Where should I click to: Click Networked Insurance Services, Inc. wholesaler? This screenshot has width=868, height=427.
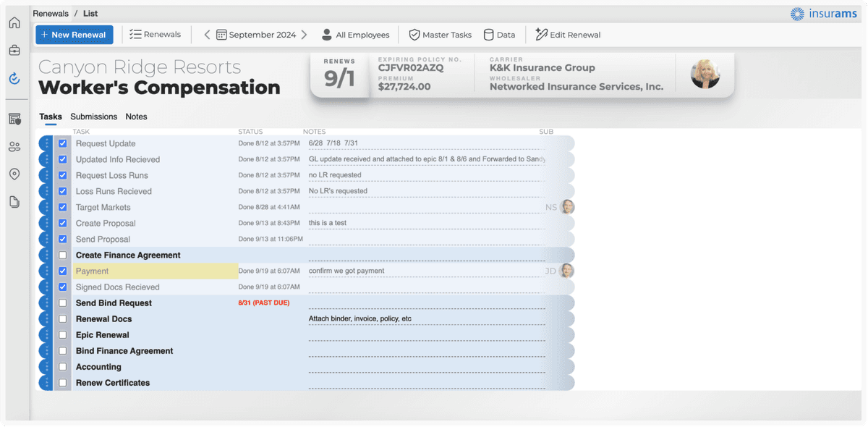(576, 86)
